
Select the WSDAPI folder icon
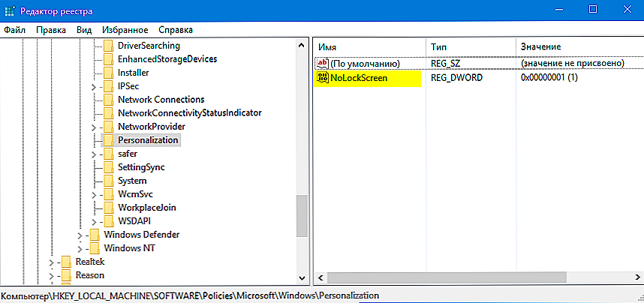[x=108, y=221]
